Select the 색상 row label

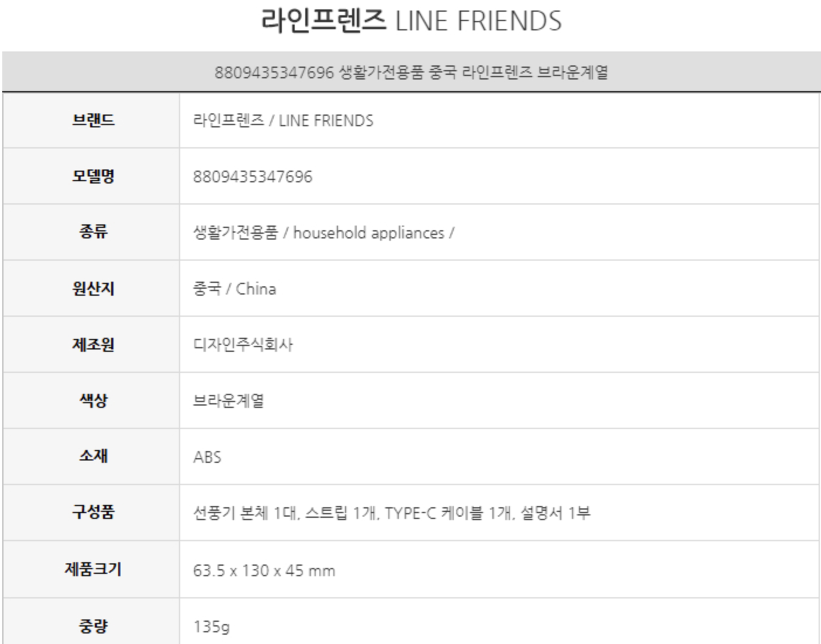click(x=93, y=401)
